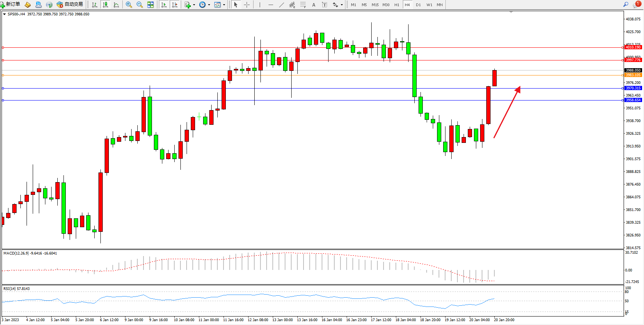The image size is (644, 325).
Task: Enable chart auto scroll
Action: [x=164, y=5]
